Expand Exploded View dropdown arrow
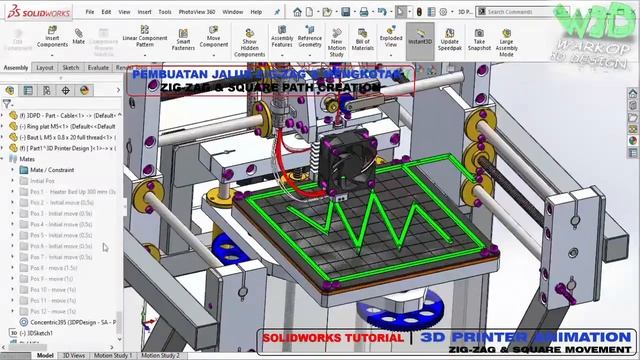 coord(391,55)
